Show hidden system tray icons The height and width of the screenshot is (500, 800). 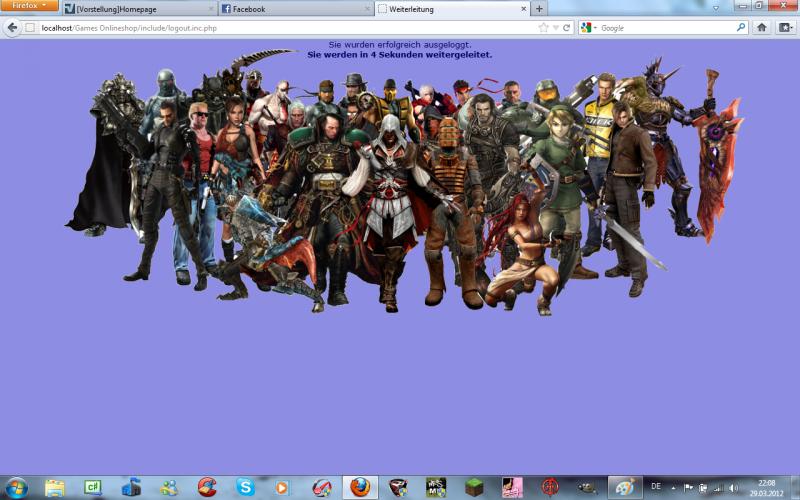tap(673, 487)
